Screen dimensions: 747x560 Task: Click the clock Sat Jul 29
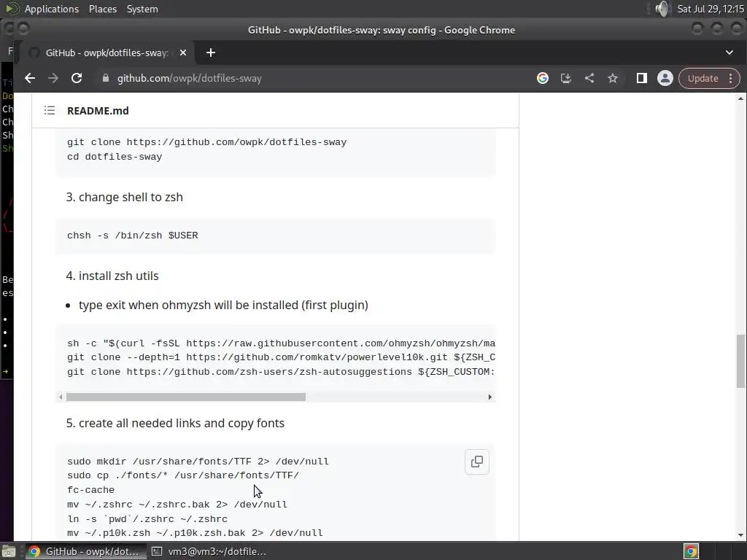tap(711, 9)
